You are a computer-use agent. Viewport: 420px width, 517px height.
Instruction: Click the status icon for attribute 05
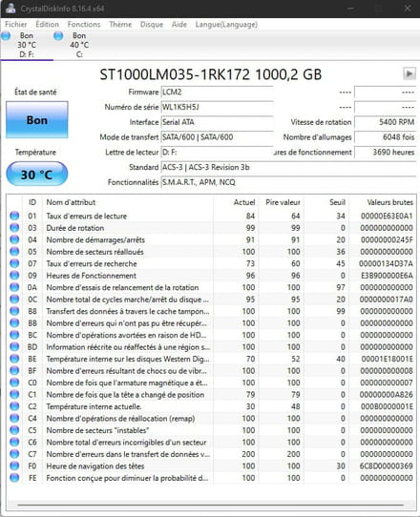tap(14, 252)
